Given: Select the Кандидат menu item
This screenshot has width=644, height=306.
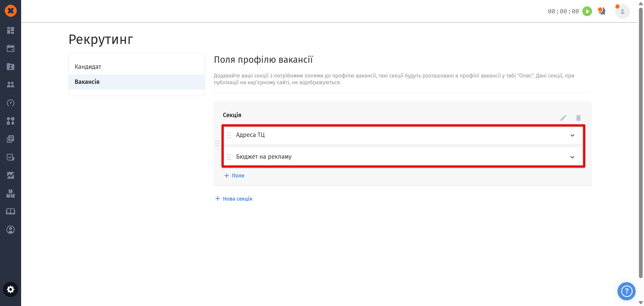Looking at the screenshot, I should [x=88, y=67].
